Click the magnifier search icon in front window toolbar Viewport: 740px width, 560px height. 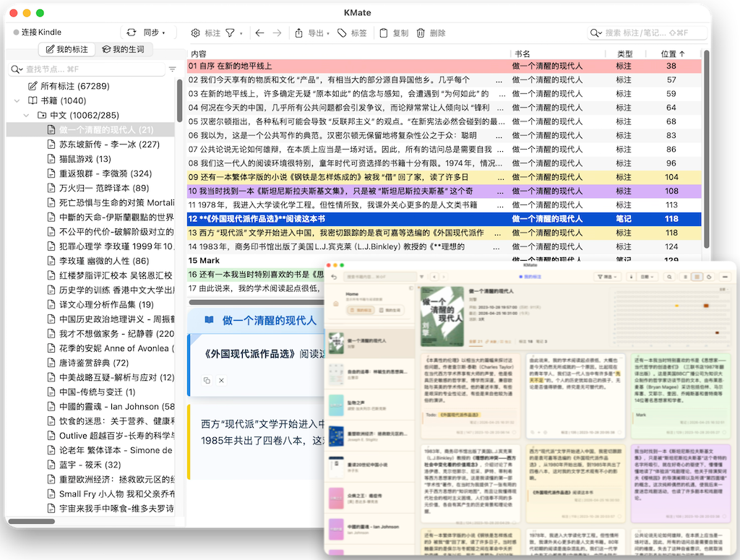pos(669,277)
